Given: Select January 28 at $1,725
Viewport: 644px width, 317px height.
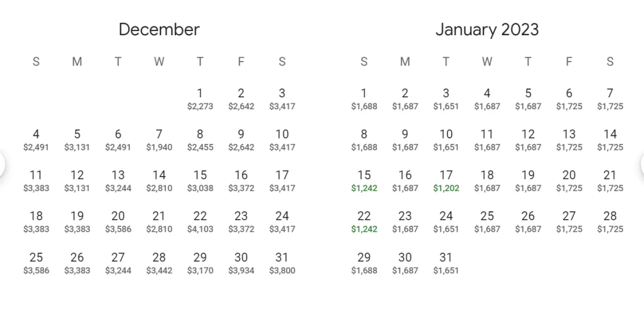Looking at the screenshot, I should point(610,223).
